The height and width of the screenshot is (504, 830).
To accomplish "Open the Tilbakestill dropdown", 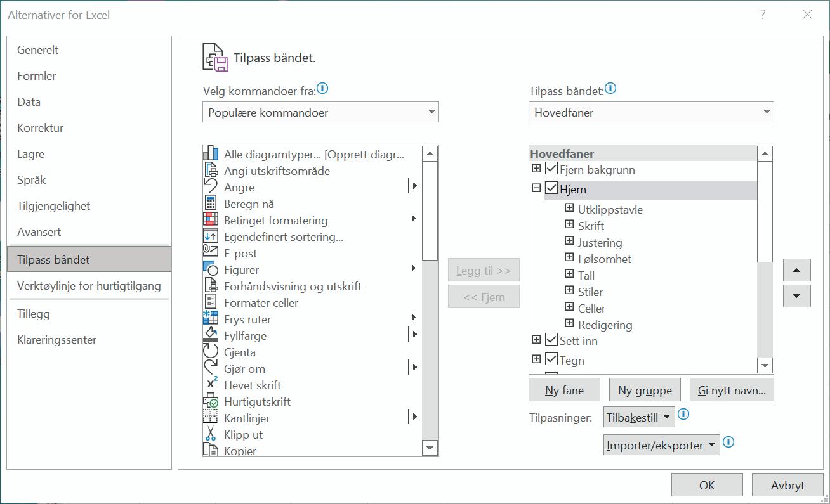I will [639, 417].
